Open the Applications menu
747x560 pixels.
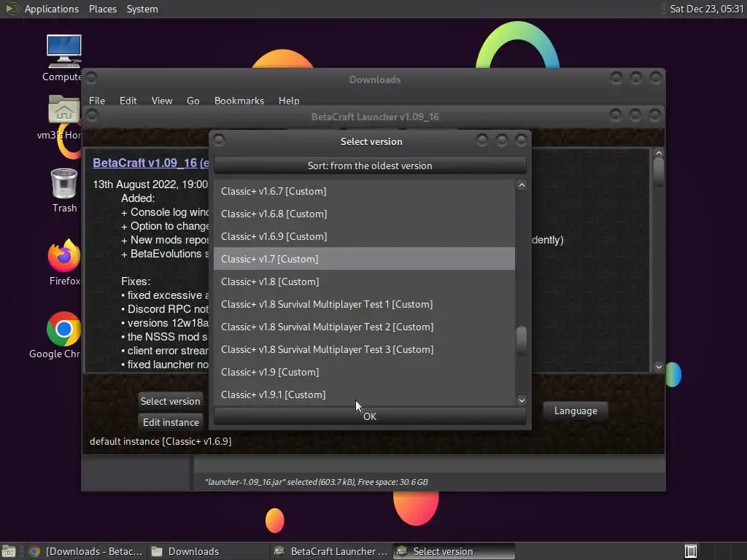pos(52,9)
